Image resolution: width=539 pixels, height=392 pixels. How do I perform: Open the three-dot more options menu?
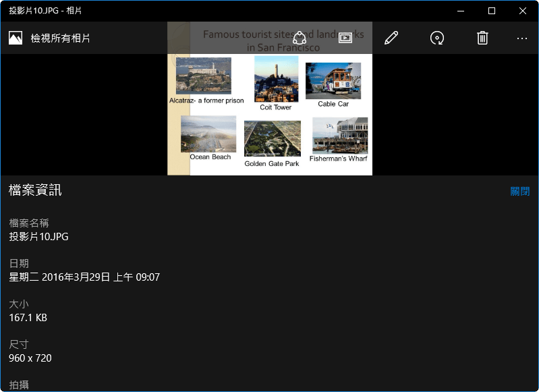click(521, 38)
